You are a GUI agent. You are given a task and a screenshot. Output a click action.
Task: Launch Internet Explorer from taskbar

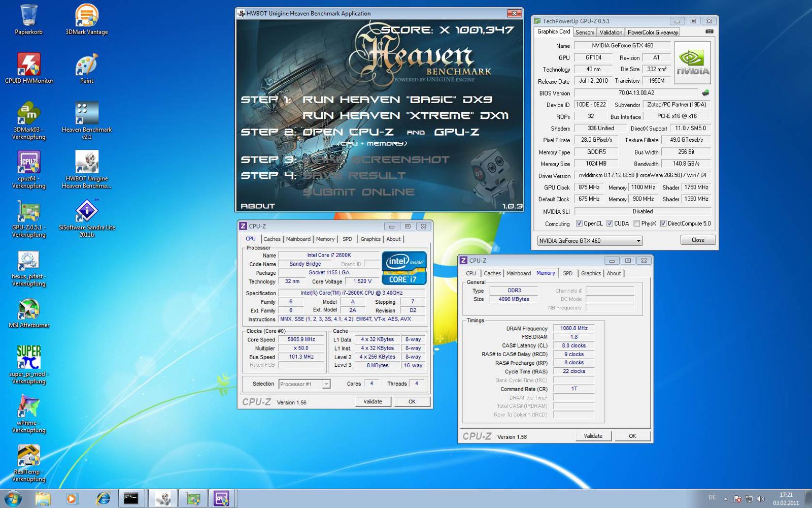pyautogui.click(x=103, y=498)
